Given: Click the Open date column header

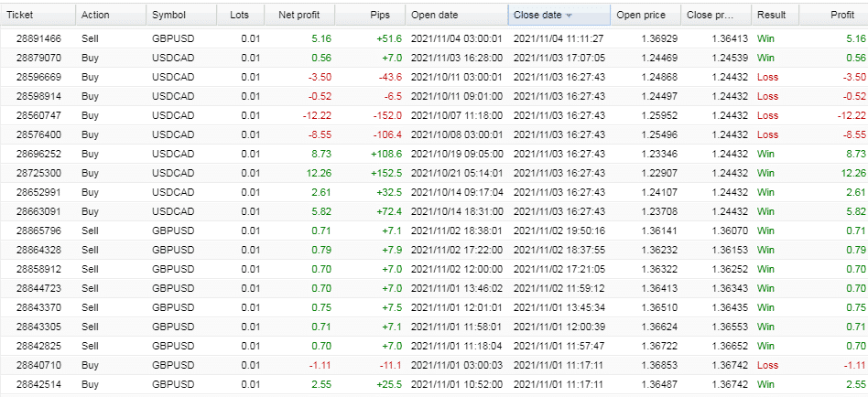Looking at the screenshot, I should [456, 15].
